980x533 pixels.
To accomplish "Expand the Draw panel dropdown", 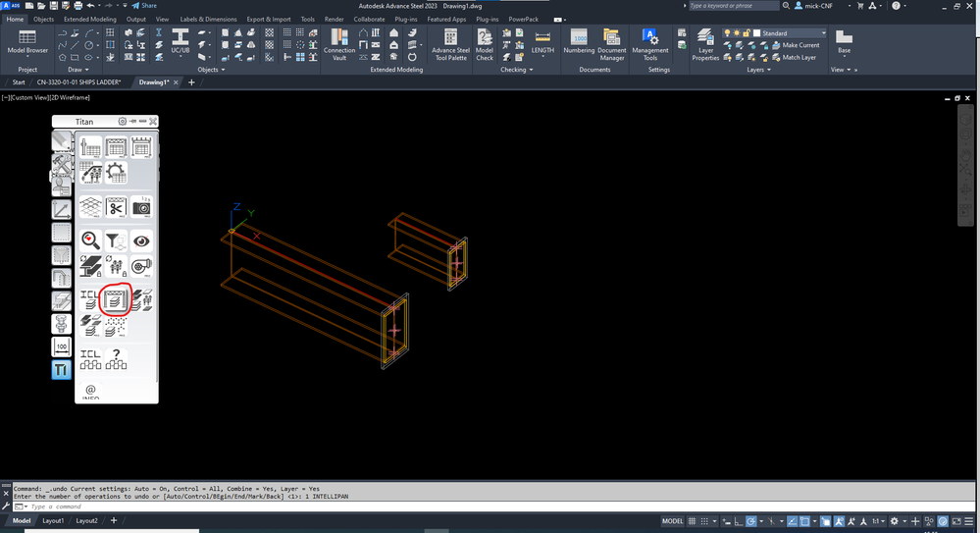I will tap(77, 70).
